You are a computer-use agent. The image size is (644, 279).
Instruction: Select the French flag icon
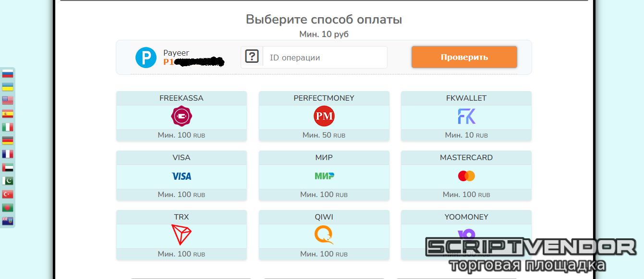[8, 154]
